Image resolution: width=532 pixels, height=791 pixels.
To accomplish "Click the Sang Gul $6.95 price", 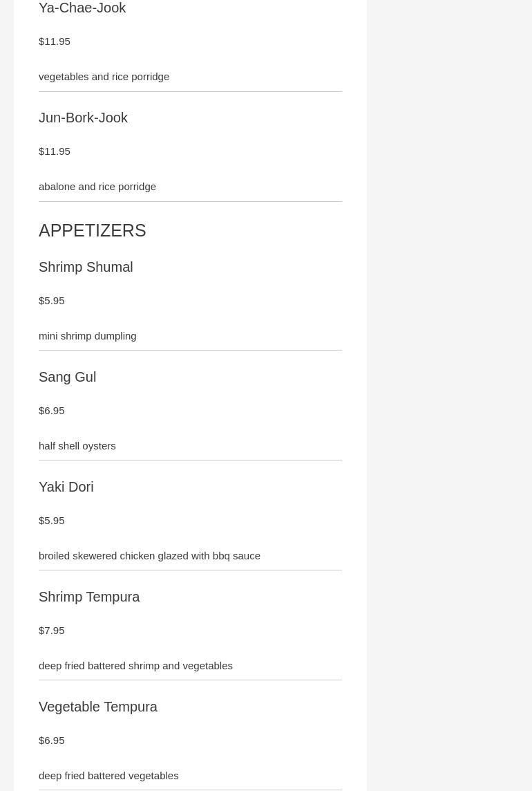I will pos(52,411).
